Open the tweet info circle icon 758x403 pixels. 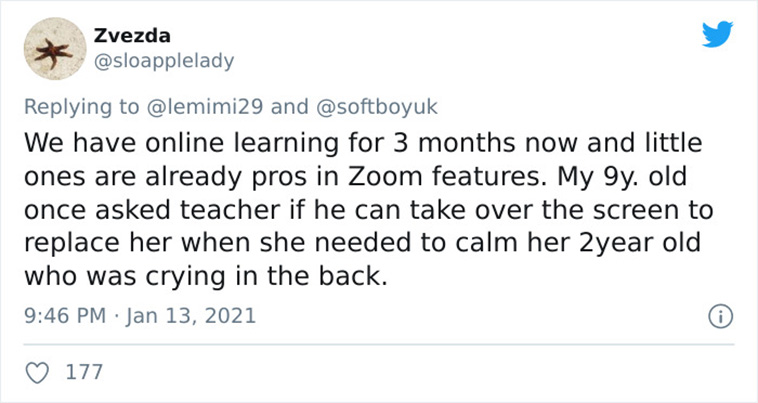tap(720, 317)
